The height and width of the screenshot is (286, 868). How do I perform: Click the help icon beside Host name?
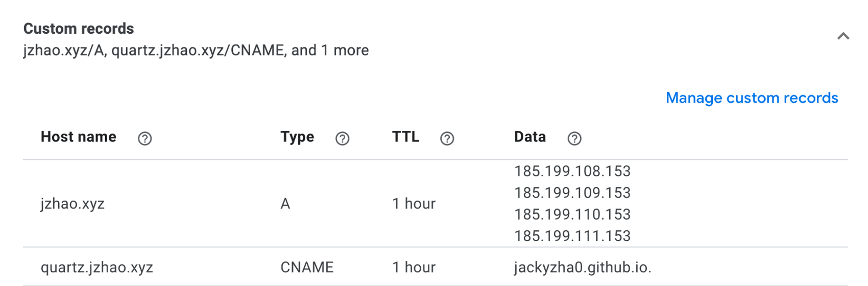pyautogui.click(x=144, y=138)
